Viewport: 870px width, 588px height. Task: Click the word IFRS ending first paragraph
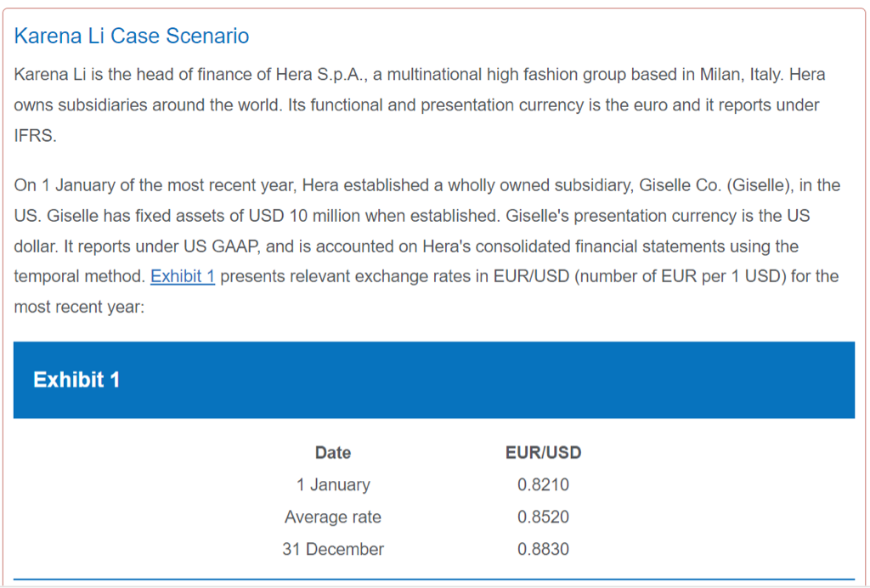pyautogui.click(x=34, y=136)
